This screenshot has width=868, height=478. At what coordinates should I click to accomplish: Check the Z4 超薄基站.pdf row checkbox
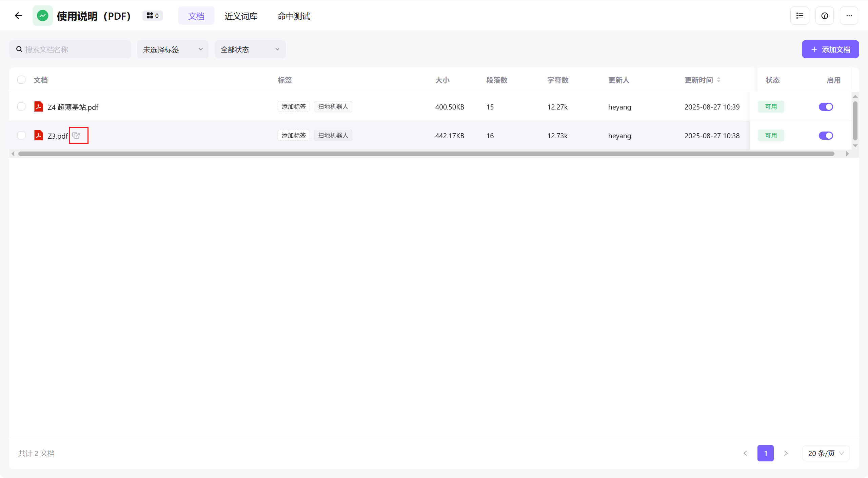(21, 107)
